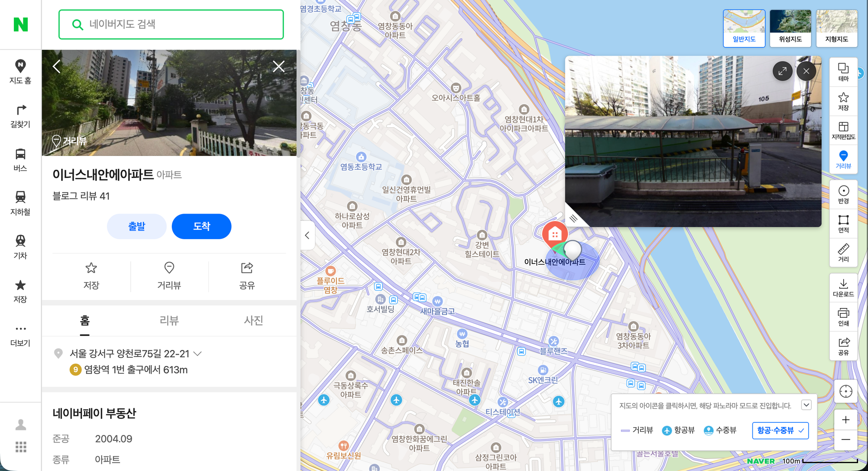The width and height of the screenshot is (868, 471).
Task: Switch to 지형지도 terrain map type
Action: 836,28
